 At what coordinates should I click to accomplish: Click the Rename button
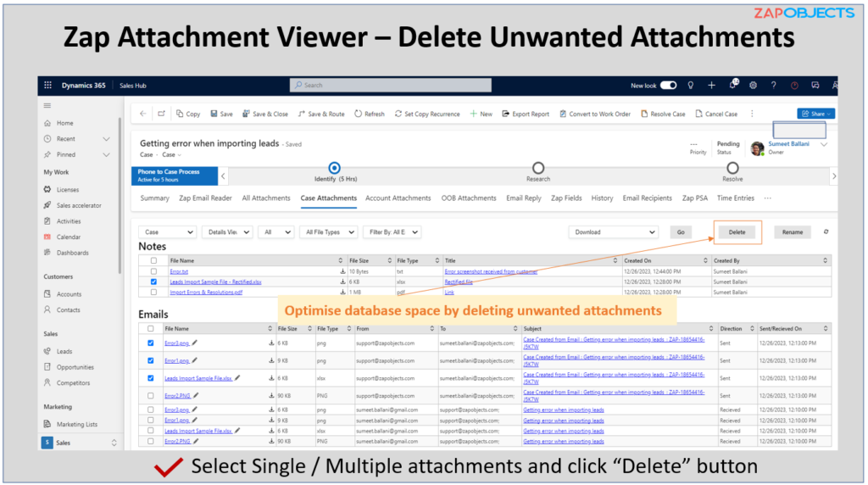(x=793, y=232)
